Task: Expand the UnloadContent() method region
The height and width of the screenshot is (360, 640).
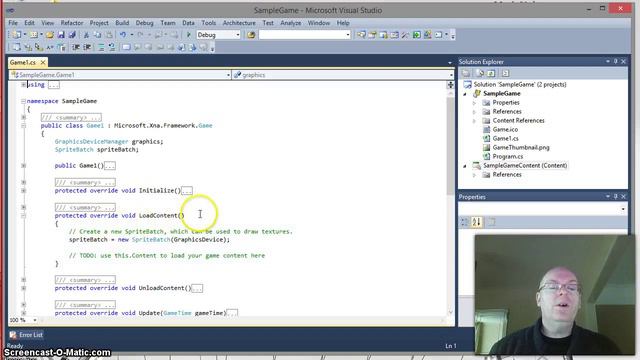Action: [x=23, y=288]
